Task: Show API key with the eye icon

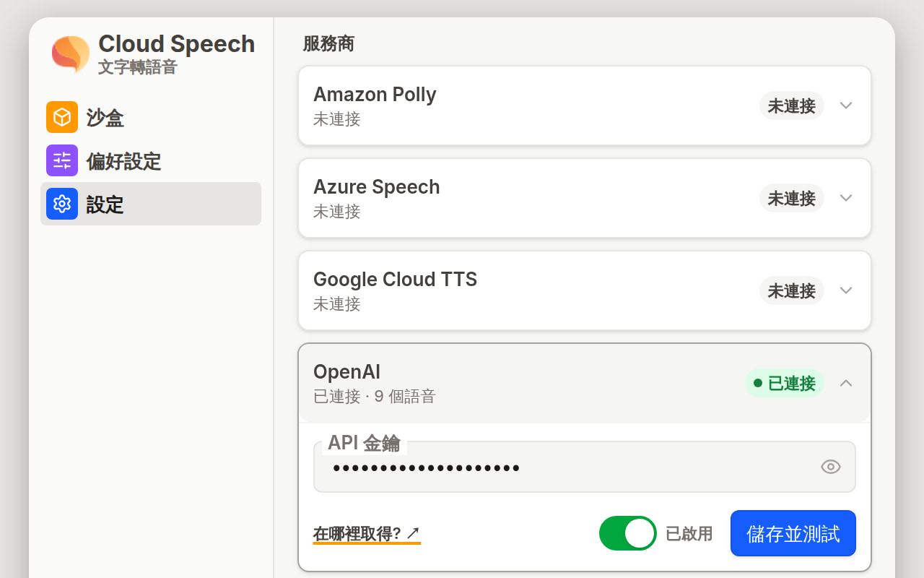Action: [831, 467]
